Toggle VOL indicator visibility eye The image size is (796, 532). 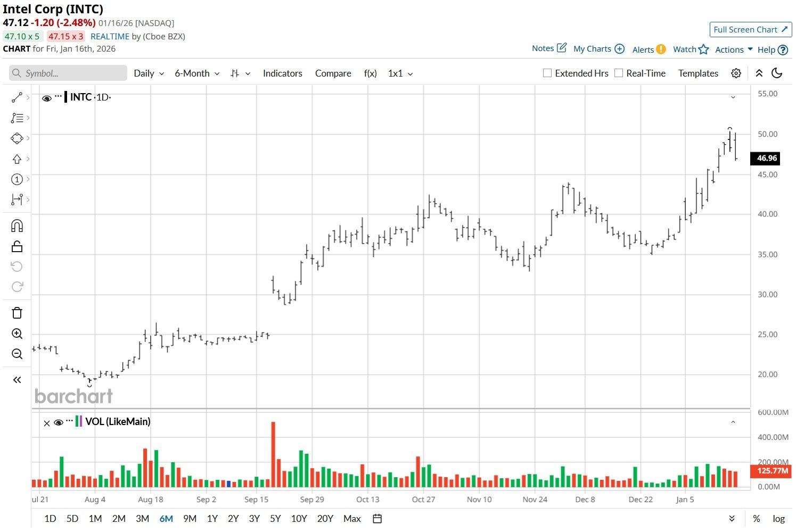click(x=59, y=422)
